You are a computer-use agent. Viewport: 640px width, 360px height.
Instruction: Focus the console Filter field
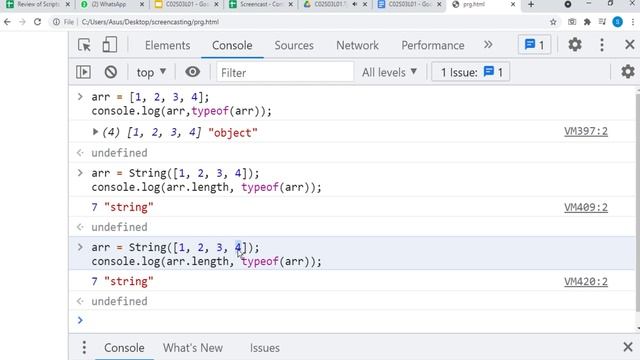tap(285, 73)
